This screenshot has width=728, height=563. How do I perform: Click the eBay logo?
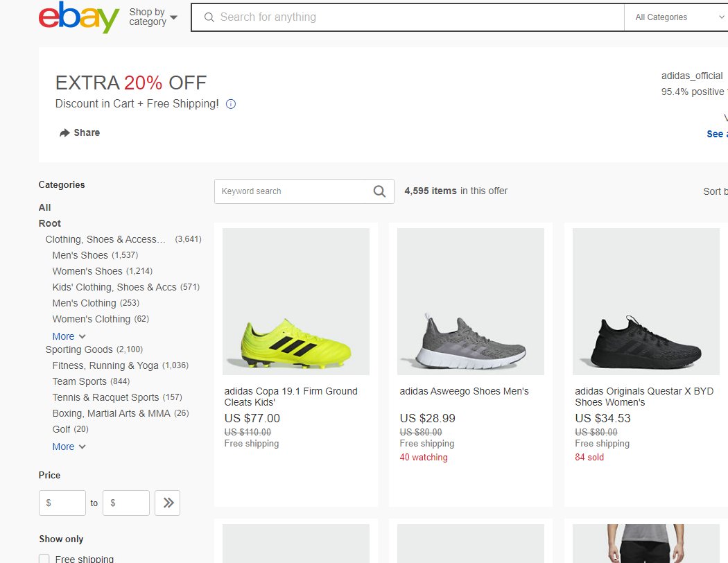pyautogui.click(x=78, y=17)
